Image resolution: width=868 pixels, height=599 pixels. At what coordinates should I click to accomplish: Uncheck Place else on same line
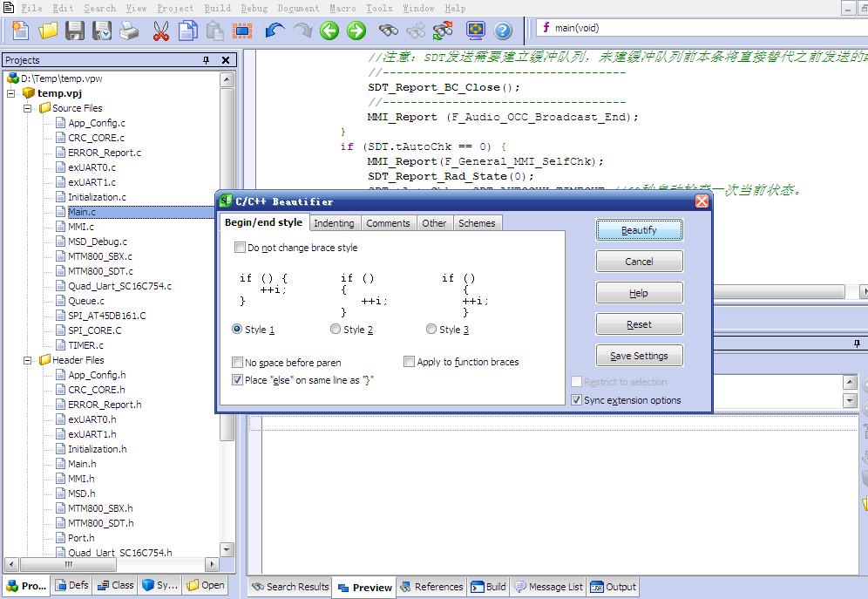tap(237, 380)
